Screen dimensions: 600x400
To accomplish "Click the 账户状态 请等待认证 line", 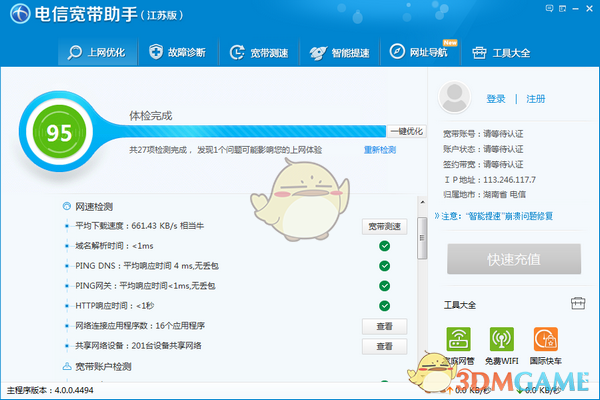I will pos(483,149).
